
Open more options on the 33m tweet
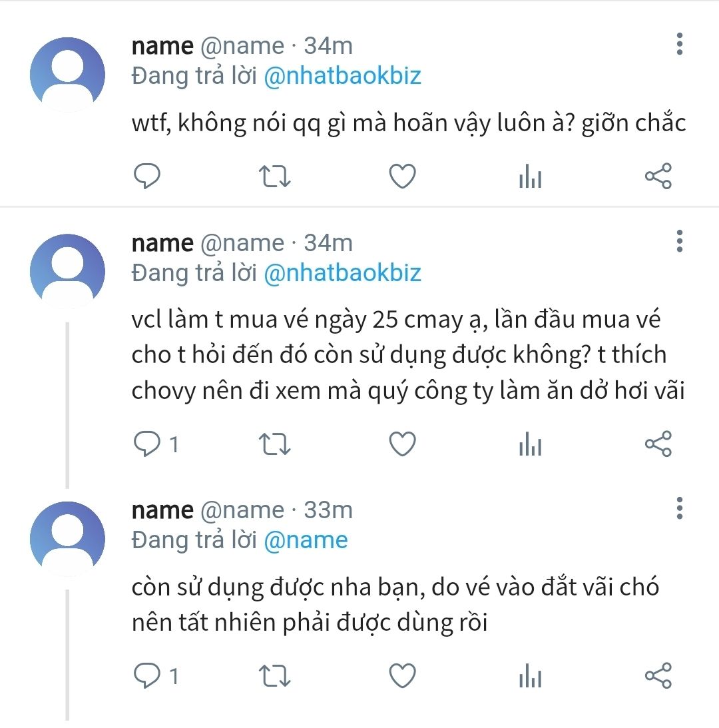click(679, 508)
